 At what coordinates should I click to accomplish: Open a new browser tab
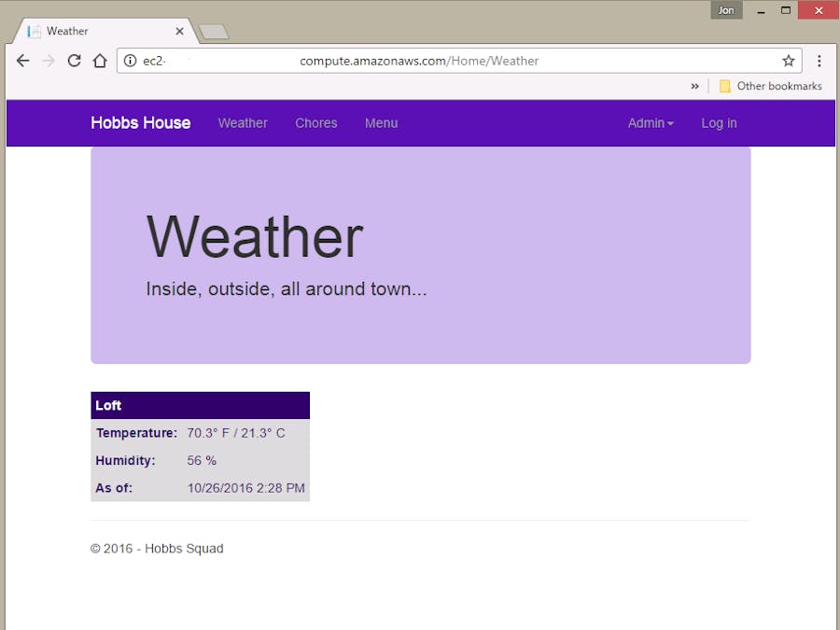(213, 30)
